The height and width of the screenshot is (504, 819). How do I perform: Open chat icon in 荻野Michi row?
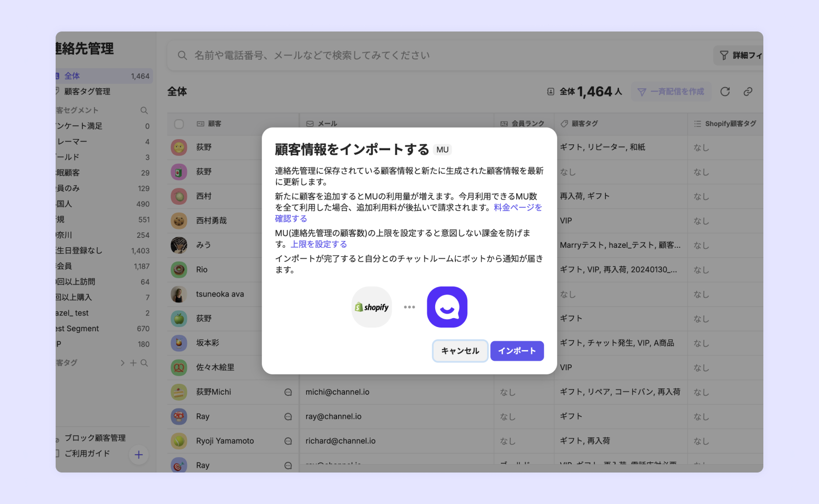288,392
